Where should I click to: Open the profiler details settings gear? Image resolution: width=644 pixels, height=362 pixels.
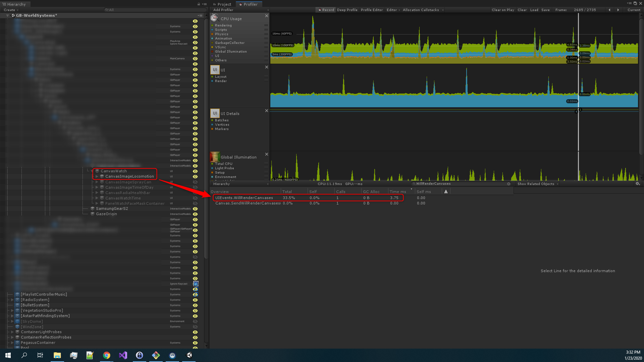[x=638, y=184]
